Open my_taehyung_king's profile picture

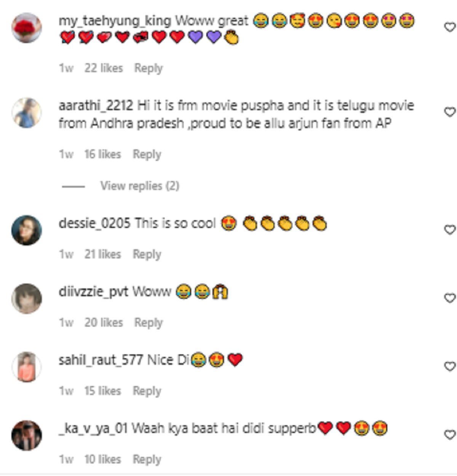[26, 28]
